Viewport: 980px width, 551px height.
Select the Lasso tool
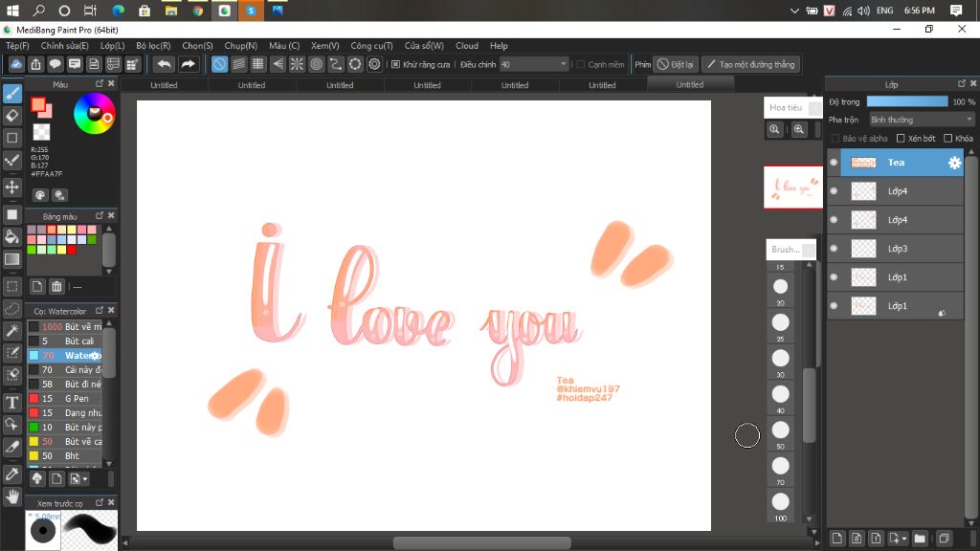pos(11,309)
